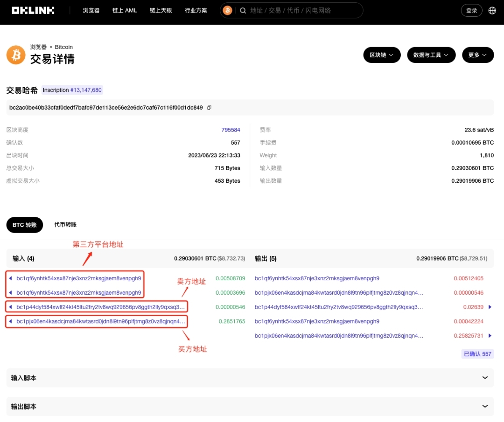Click the arrow icon beside the bc1pjx06en4 input address
The width and height of the screenshot is (504, 422).
[10, 321]
